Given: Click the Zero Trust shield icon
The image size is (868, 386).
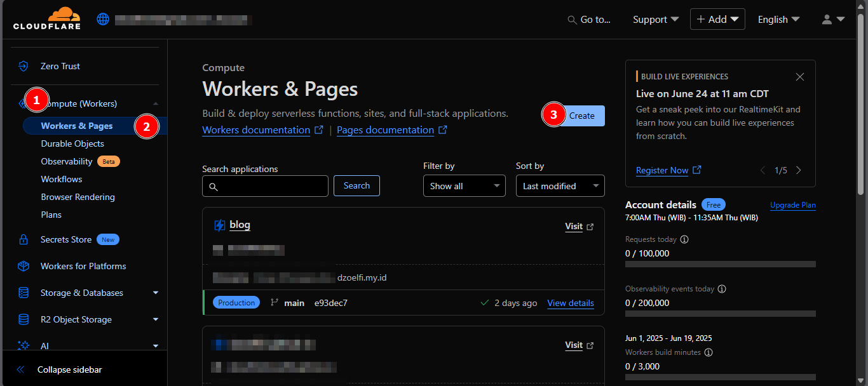Looking at the screenshot, I should click(24, 66).
